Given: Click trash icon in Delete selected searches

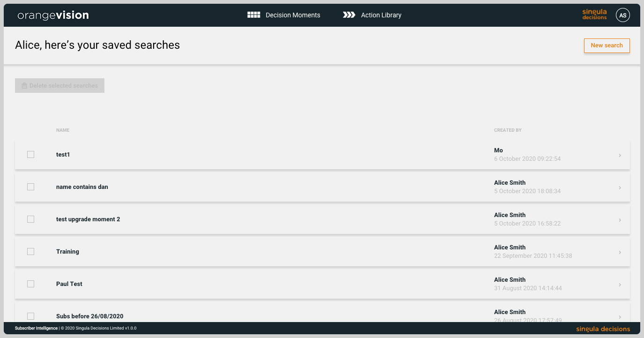Looking at the screenshot, I should pyautogui.click(x=24, y=86).
